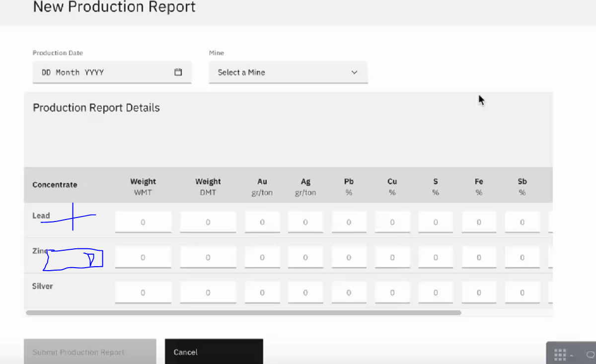The height and width of the screenshot is (364, 596).
Task: Cancel the new production report
Action: 214,352
